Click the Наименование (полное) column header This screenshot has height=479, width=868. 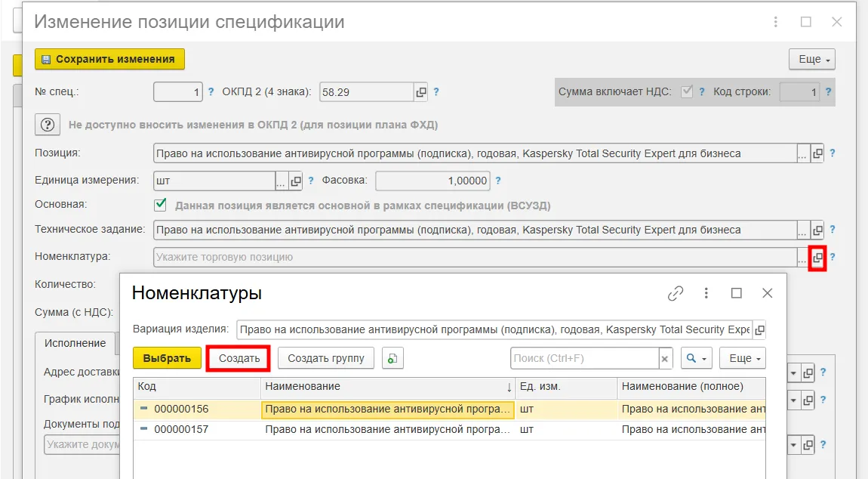pos(691,386)
